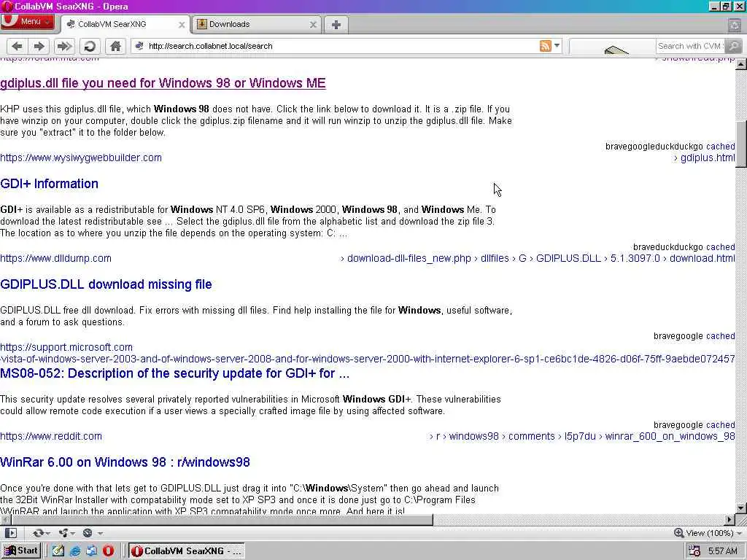Go forward with the Forward arrow

[39, 46]
